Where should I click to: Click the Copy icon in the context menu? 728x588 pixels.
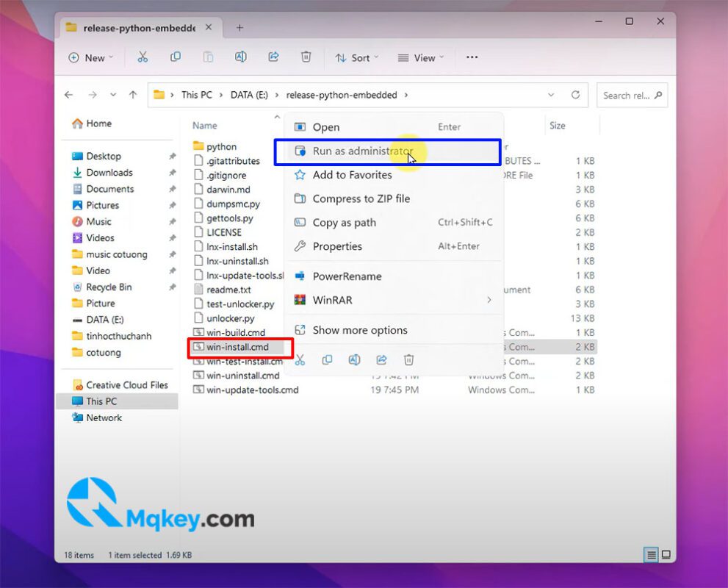click(328, 360)
